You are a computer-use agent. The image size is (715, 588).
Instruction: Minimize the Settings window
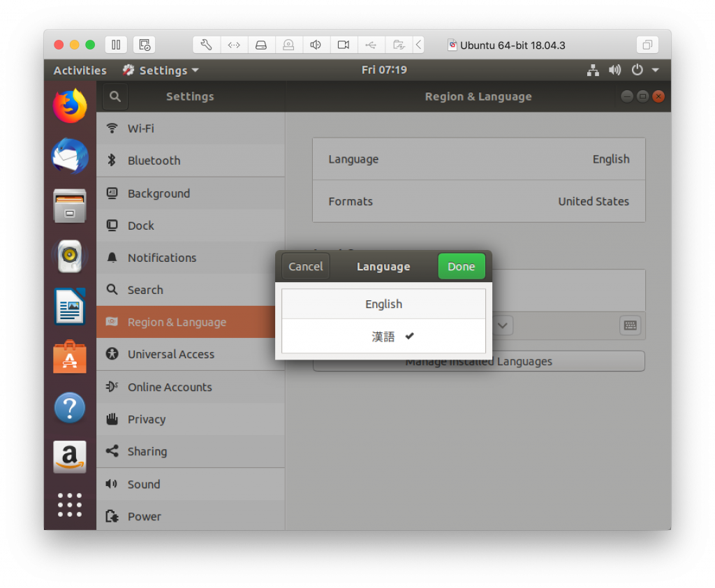click(x=627, y=96)
